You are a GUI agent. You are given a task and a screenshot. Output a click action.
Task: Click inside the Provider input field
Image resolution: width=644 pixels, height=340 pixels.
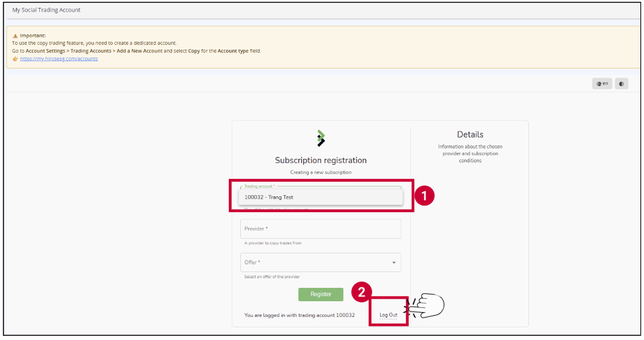click(x=321, y=229)
